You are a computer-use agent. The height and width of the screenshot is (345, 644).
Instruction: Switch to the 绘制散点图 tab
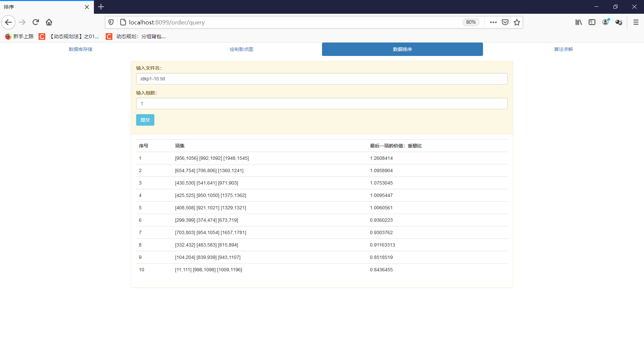pos(241,49)
